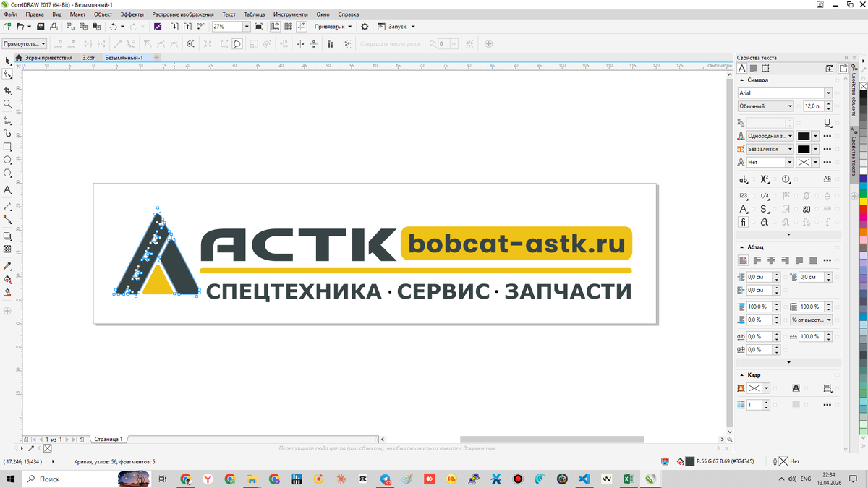Select the Zoom magnifier tool
868x488 pixels.
[7, 105]
